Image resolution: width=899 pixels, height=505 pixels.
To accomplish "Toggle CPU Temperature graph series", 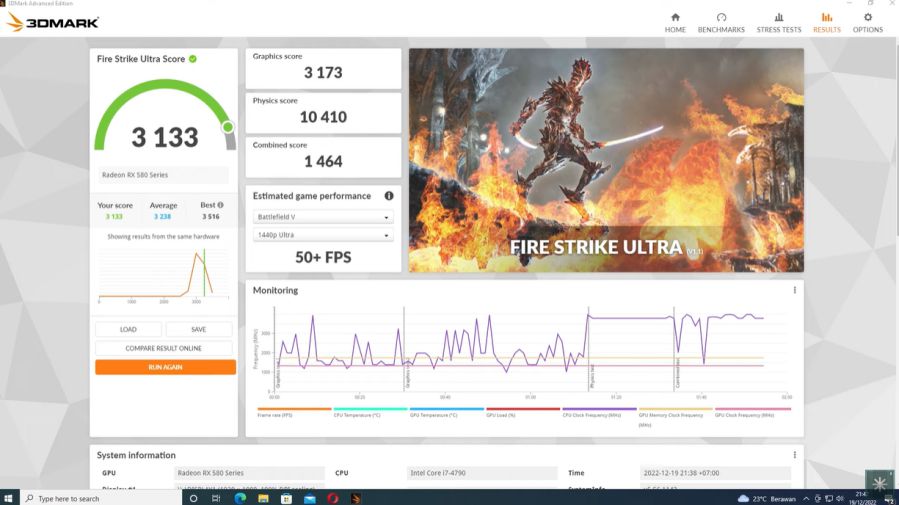I will (370, 412).
